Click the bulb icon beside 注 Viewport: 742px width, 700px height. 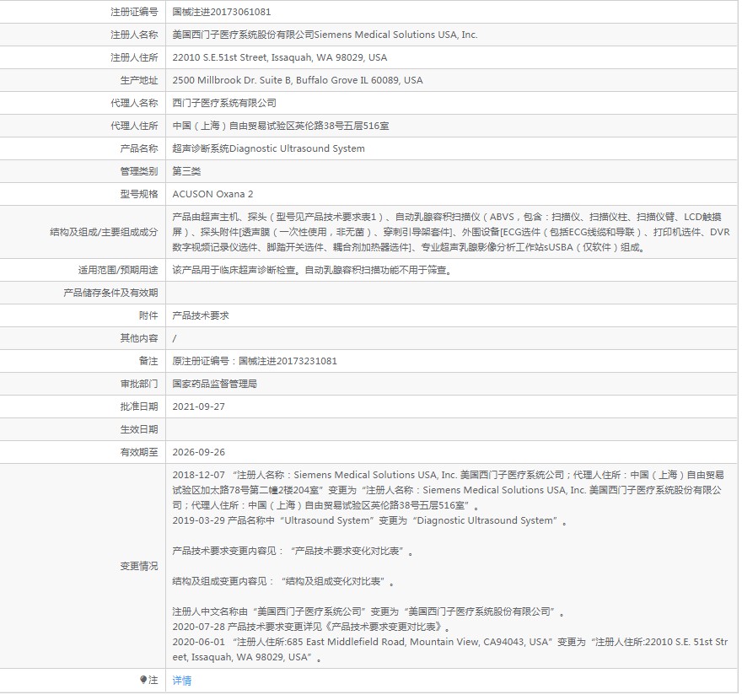pos(143,680)
